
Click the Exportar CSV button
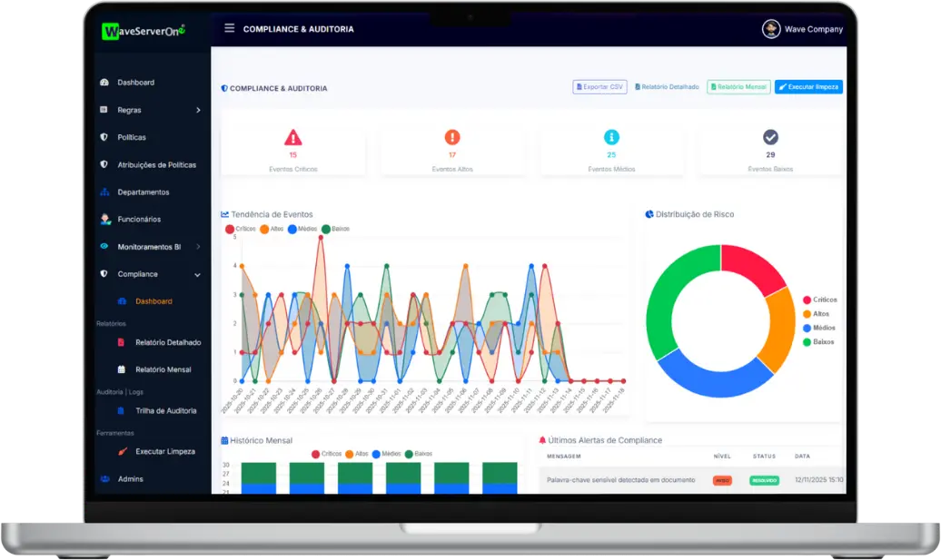[x=599, y=87]
